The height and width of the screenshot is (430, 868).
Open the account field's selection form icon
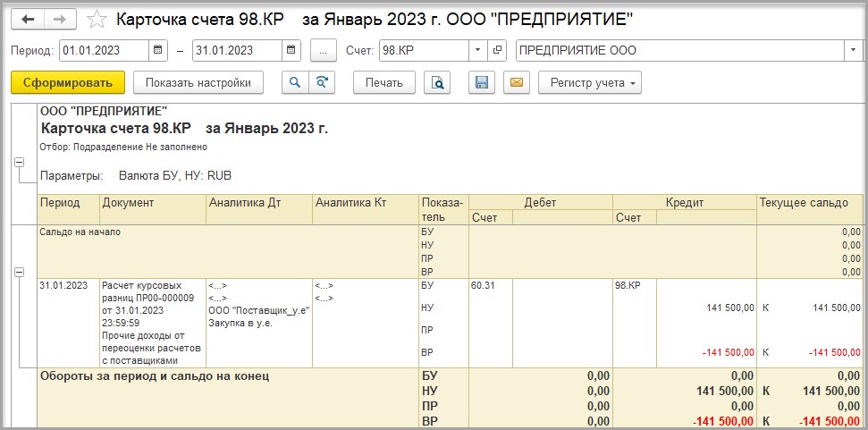[498, 51]
